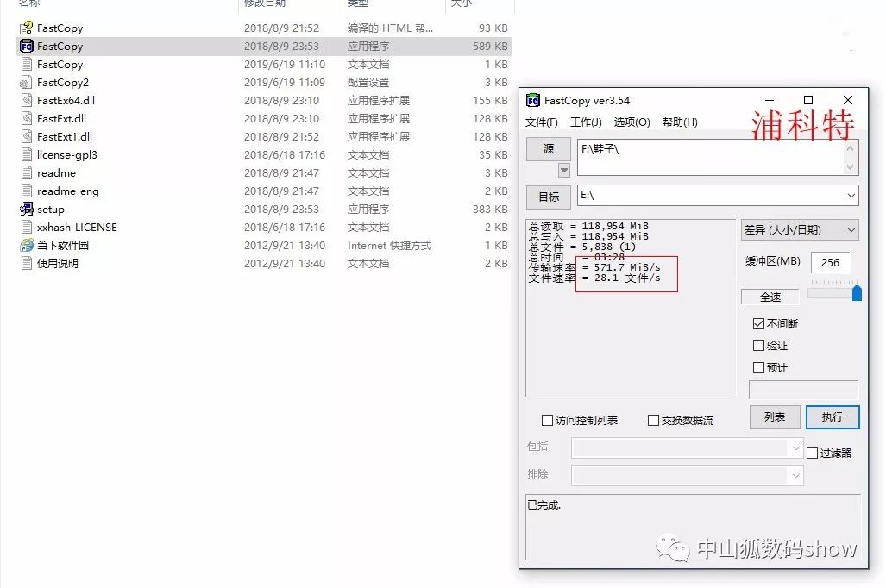This screenshot has height=588, width=886.
Task: Check the 交换数据流 option
Action: 654,420
